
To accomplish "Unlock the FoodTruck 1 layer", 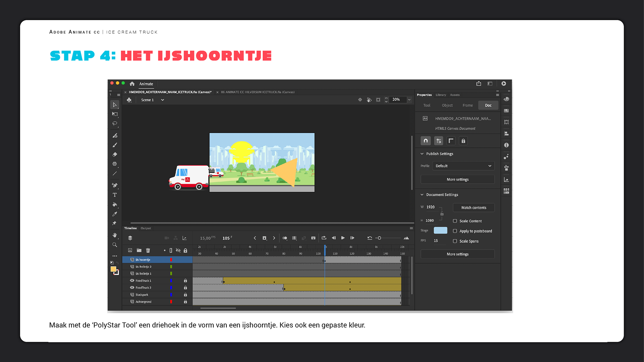I will 185,281.
